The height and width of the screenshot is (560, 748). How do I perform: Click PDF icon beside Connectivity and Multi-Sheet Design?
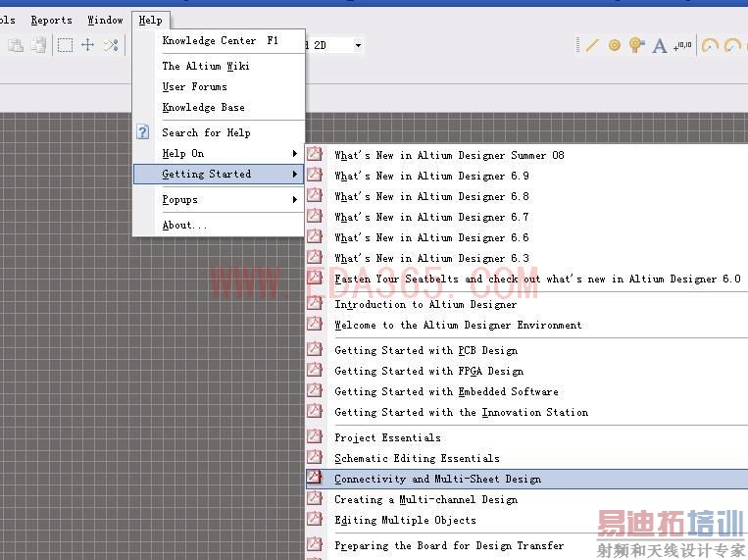[x=315, y=477]
